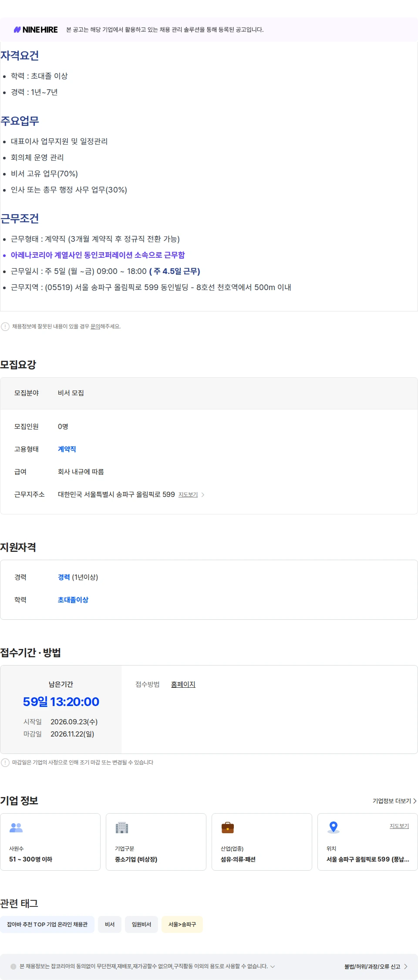
Task: Click the 경력 qualification link
Action: point(64,577)
